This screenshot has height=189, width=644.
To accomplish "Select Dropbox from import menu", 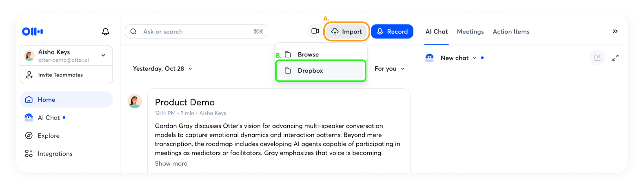I will (321, 70).
